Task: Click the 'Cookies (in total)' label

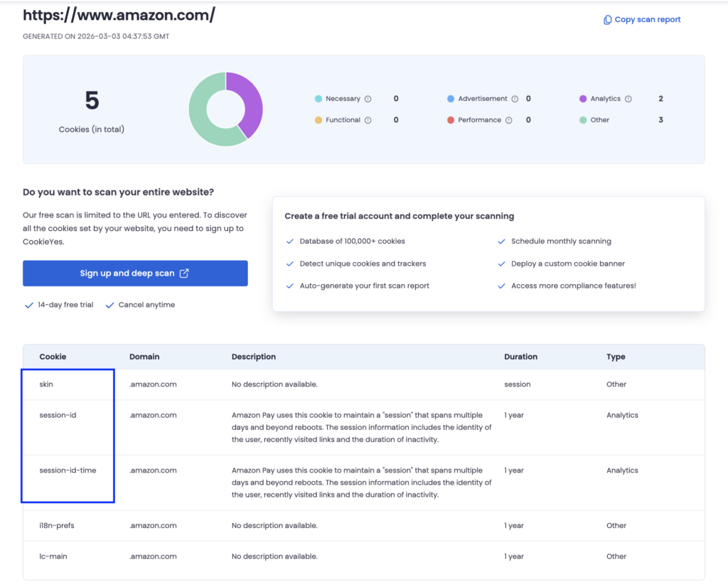Action: (92, 129)
